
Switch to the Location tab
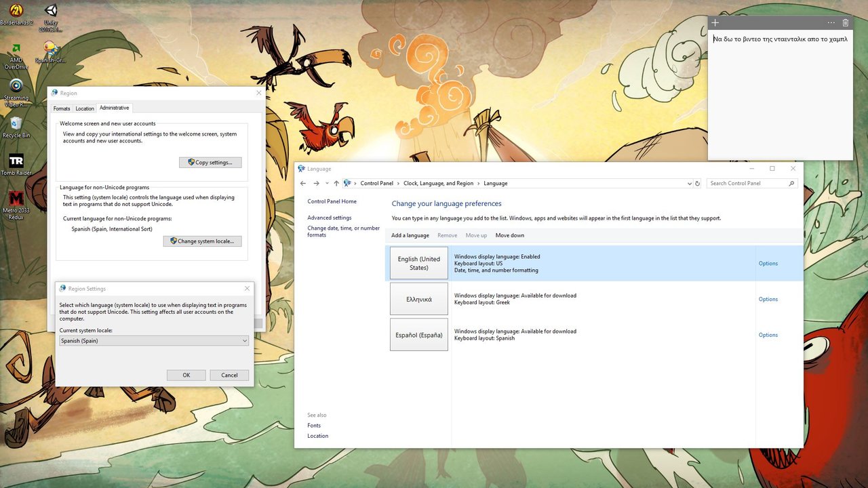[85, 108]
